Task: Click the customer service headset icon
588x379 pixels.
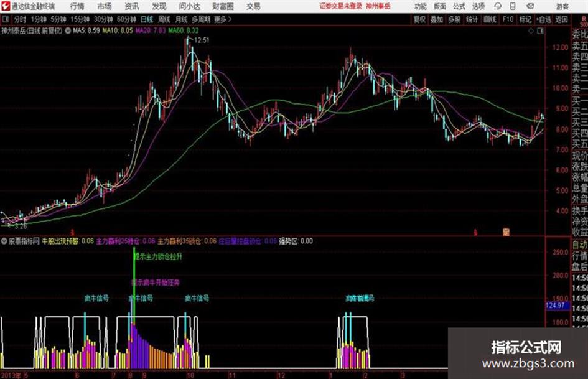Action: [x=498, y=6]
